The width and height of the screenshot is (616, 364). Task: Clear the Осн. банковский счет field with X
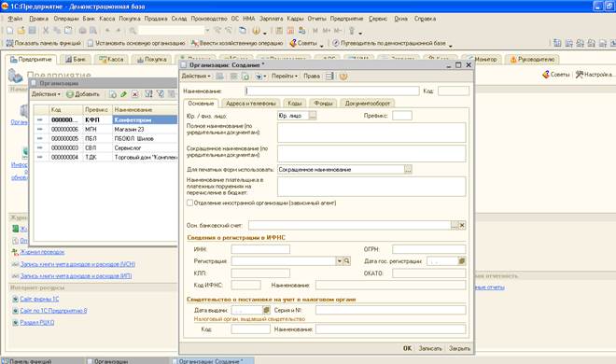coord(462,225)
